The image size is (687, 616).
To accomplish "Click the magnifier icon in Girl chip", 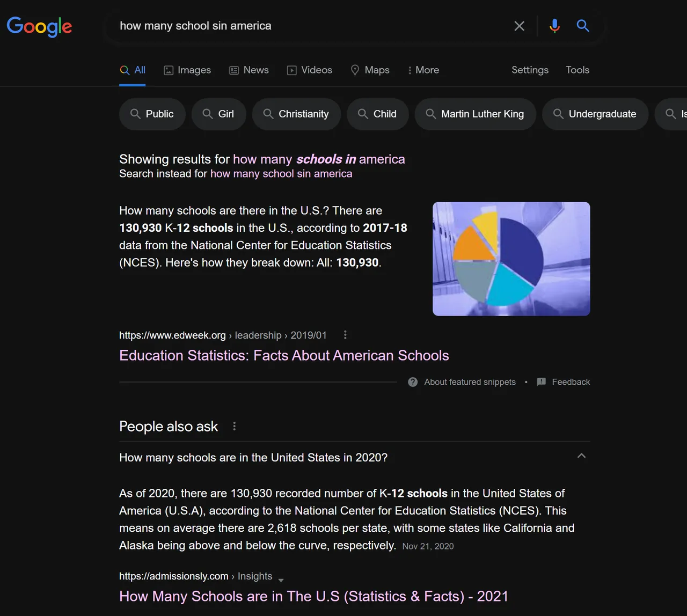I will (x=208, y=114).
